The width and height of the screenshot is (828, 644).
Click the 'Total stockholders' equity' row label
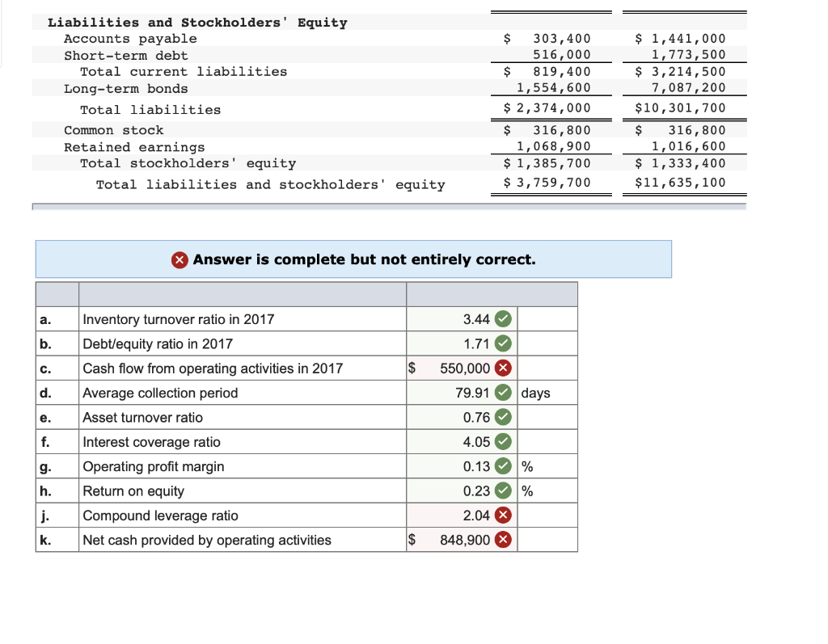point(188,164)
